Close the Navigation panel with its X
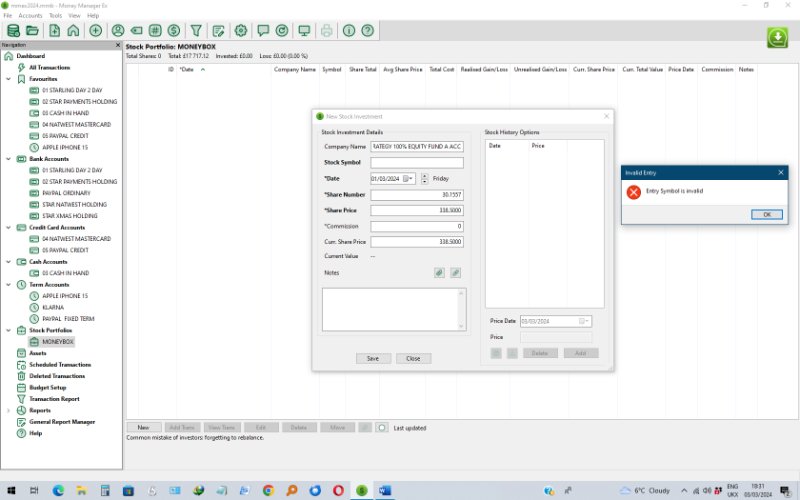The width and height of the screenshot is (800, 500). coord(118,45)
